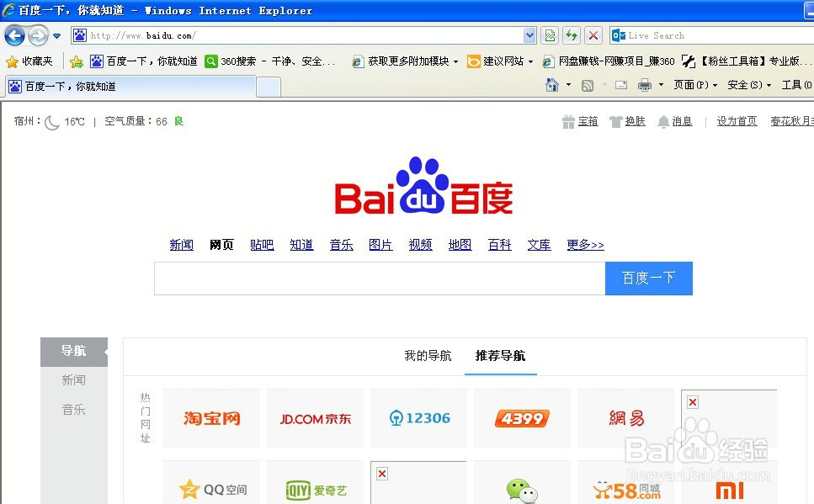This screenshot has width=814, height=504.
Task: Open the Read Mail envelope icon
Action: coord(621,84)
